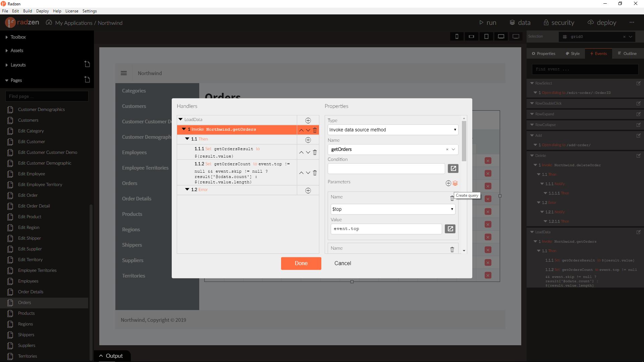
Task: Clear the getOrders name selection
Action: point(447,149)
